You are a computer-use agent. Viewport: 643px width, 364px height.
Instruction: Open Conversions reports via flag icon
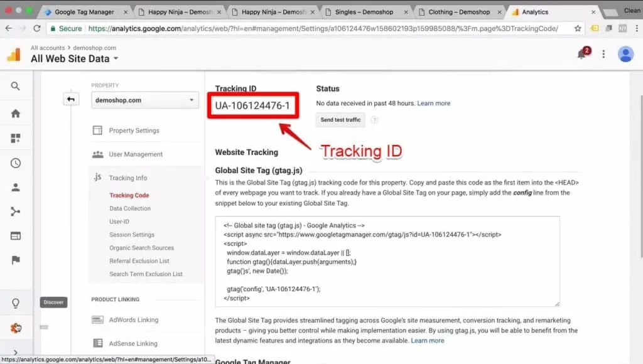click(16, 259)
